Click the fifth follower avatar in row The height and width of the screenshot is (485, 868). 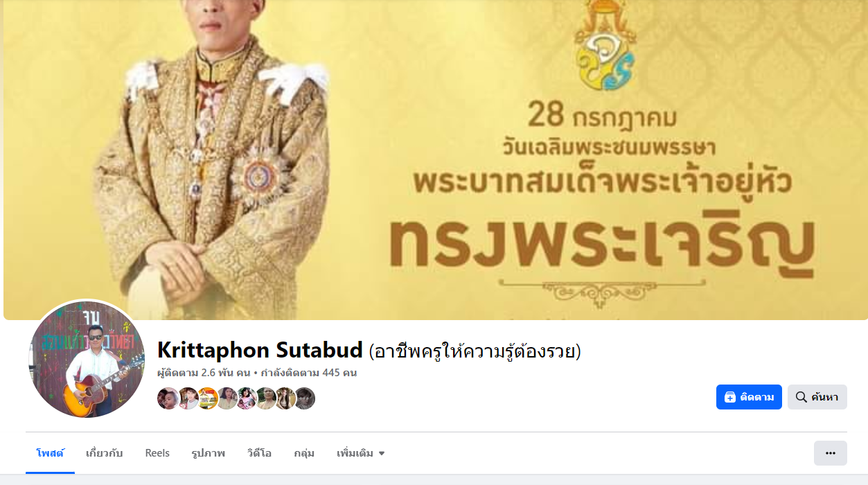point(246,398)
